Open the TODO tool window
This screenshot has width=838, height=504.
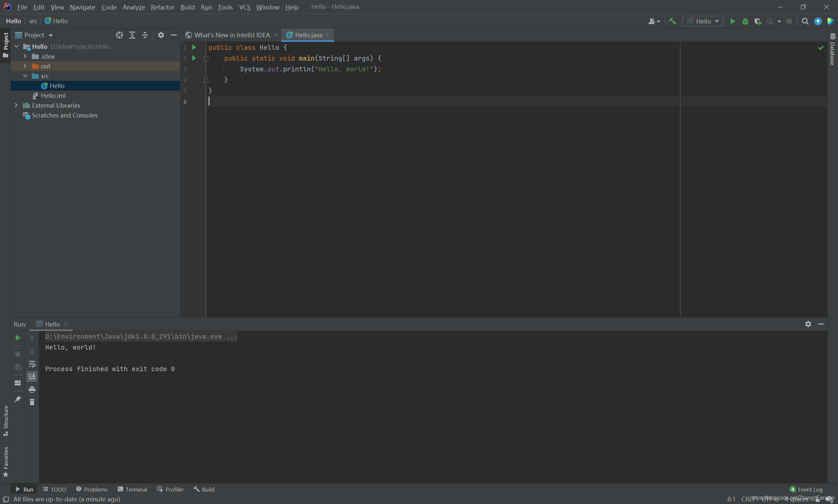pos(54,489)
